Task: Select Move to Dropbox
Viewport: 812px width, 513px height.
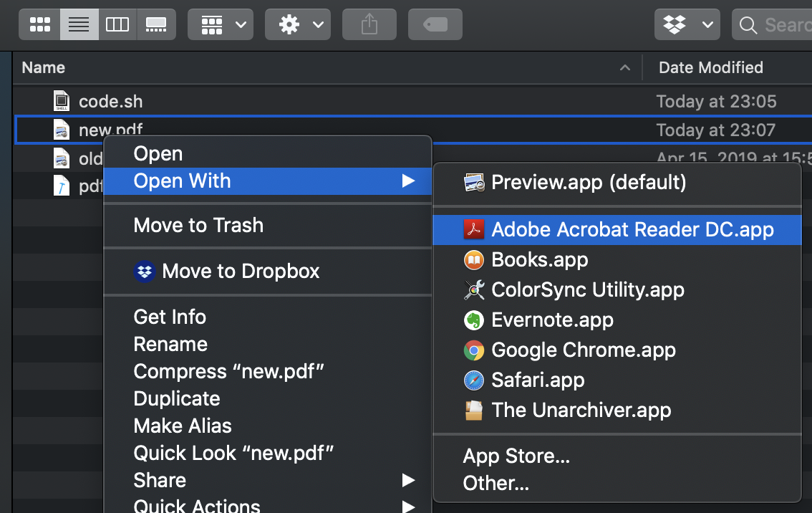Action: point(267,271)
